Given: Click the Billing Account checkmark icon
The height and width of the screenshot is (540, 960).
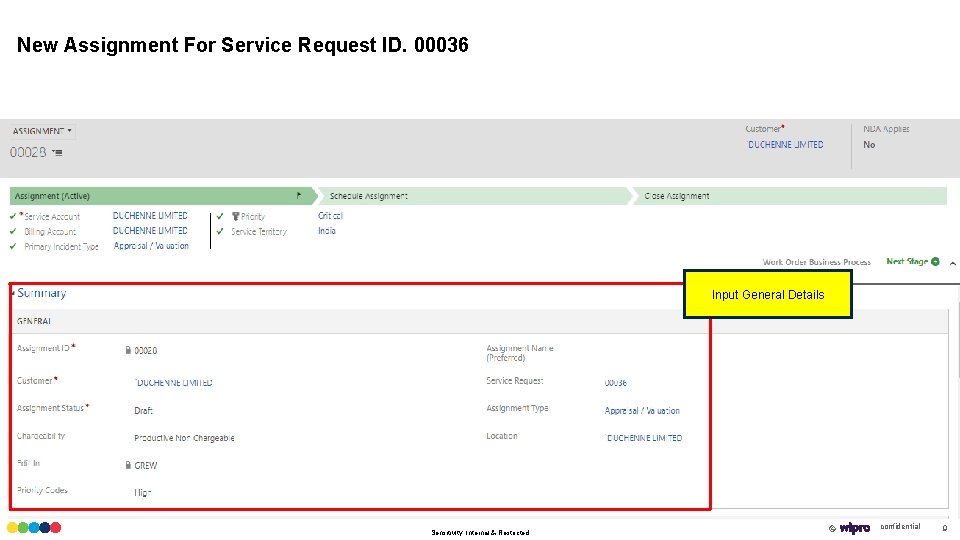Looking at the screenshot, I should point(13,231).
